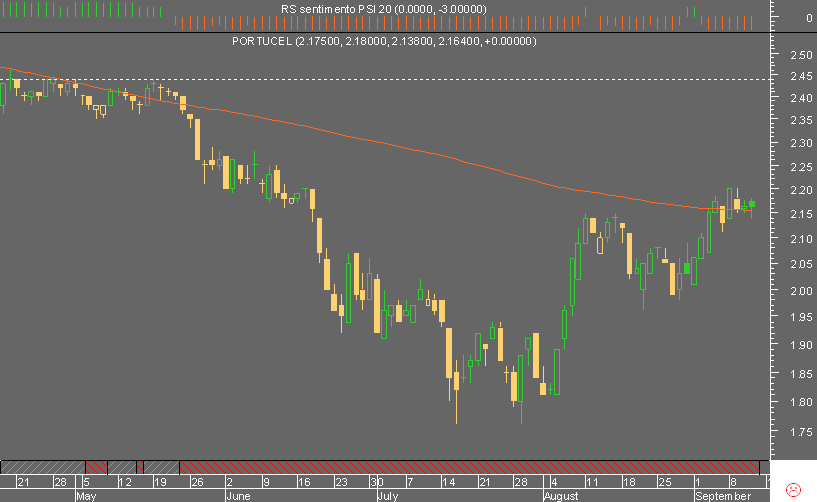
Task: Click the 1.85 price axis label
Action: tap(801, 374)
